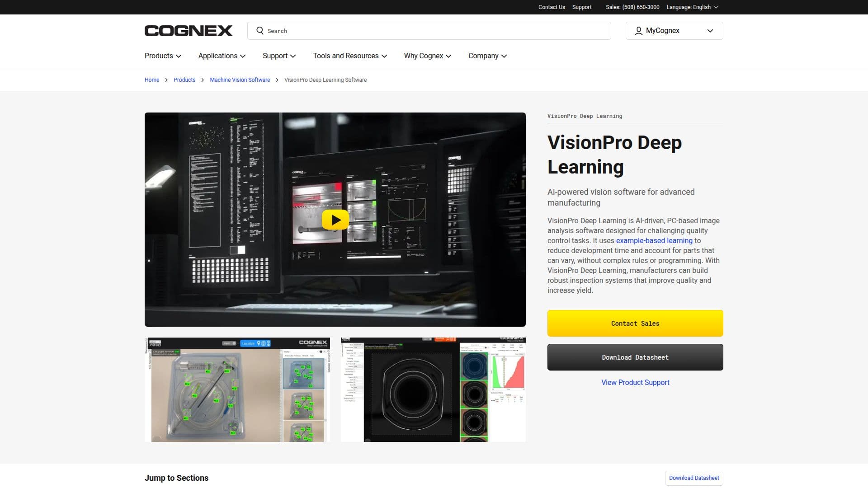
Task: Open Support link in the top bar
Action: (582, 7)
